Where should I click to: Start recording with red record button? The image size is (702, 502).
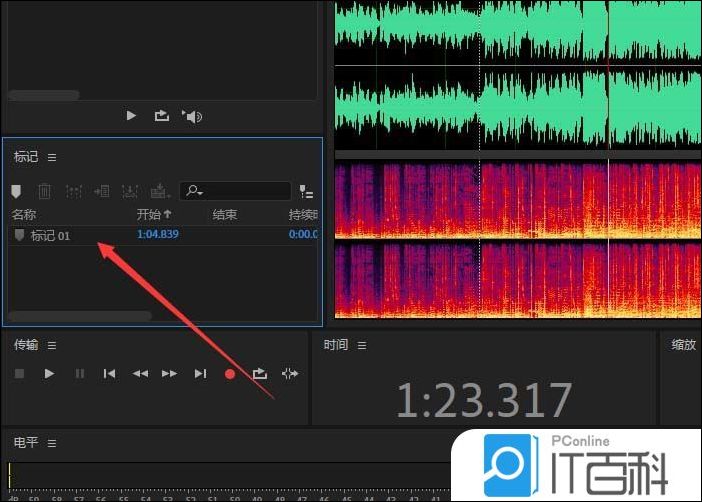pos(230,374)
